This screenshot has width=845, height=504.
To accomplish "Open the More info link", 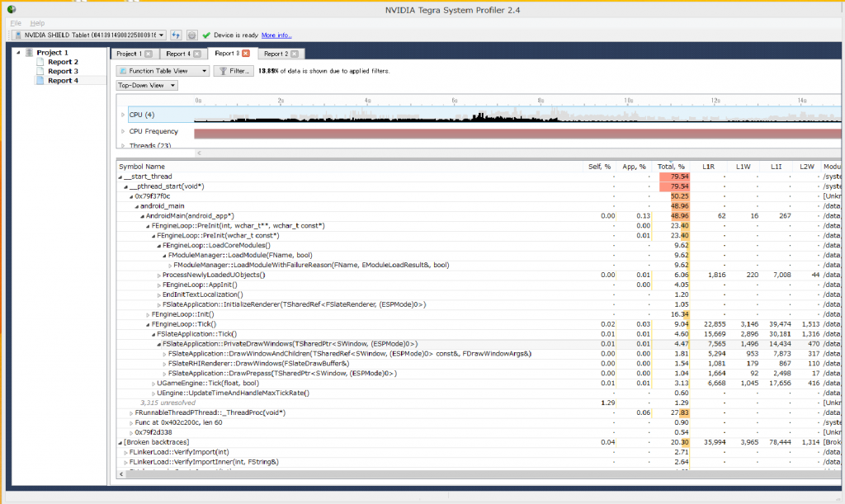I will (276, 35).
